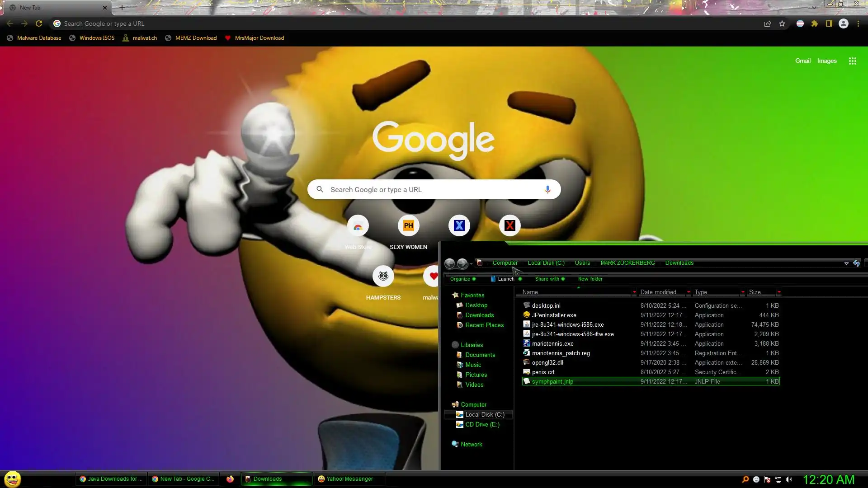Open Google apps grid
Screen dimensions: 868x488
pyautogui.click(x=852, y=61)
